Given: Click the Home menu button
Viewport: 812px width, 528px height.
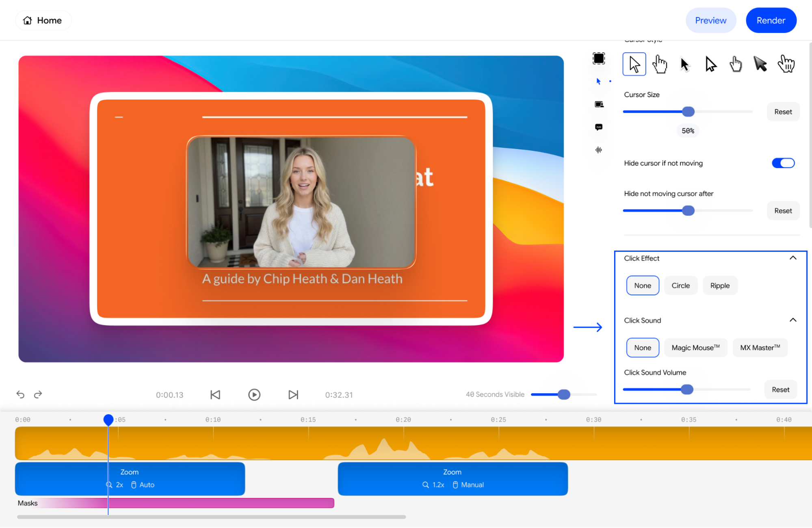Looking at the screenshot, I should pyautogui.click(x=43, y=20).
